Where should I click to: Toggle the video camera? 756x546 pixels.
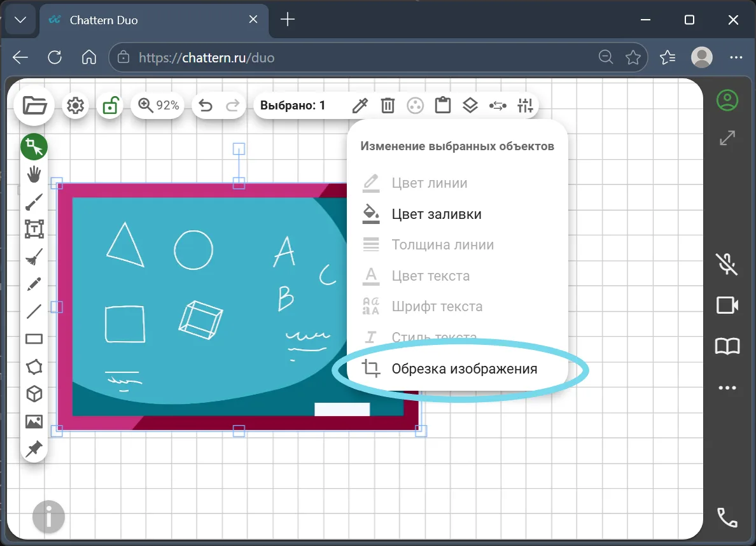click(x=727, y=305)
